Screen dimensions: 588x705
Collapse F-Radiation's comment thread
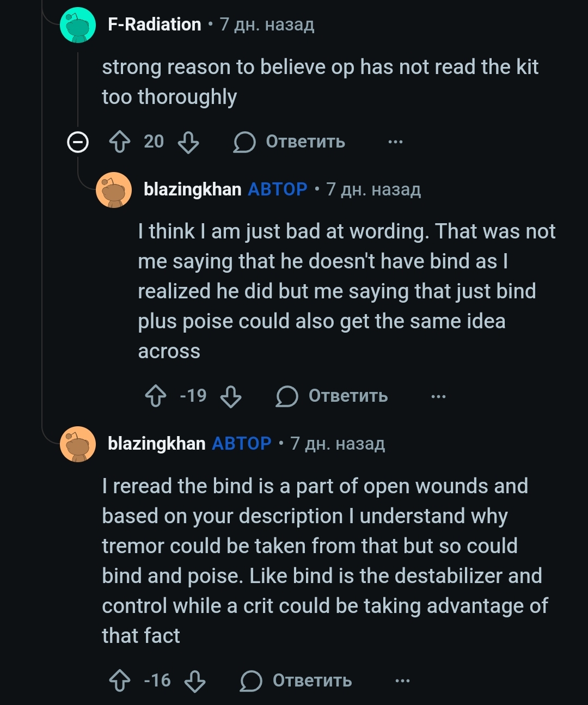78,143
